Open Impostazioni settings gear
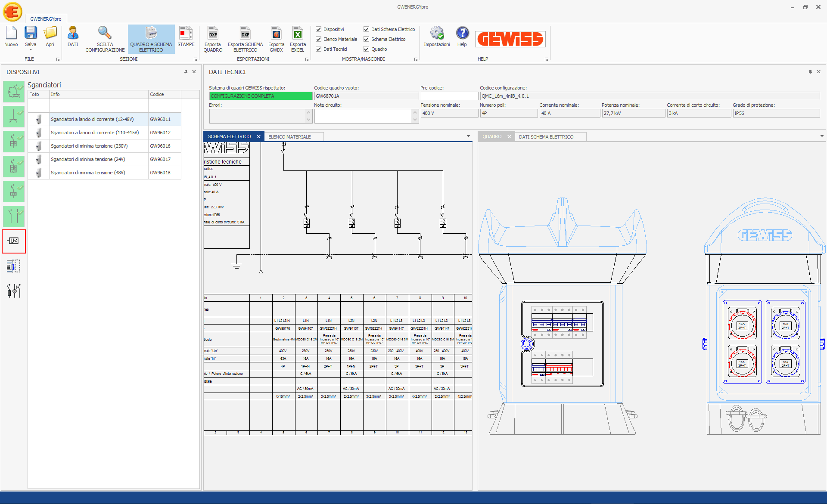 (x=437, y=36)
